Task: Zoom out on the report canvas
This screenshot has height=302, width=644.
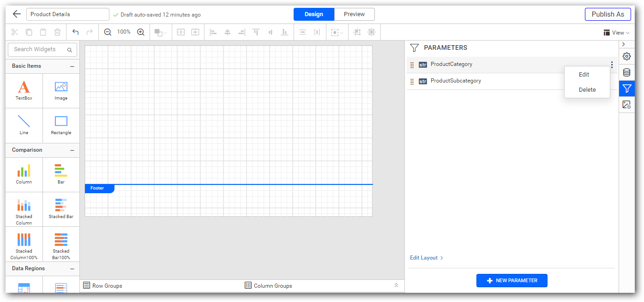Action: [x=108, y=32]
